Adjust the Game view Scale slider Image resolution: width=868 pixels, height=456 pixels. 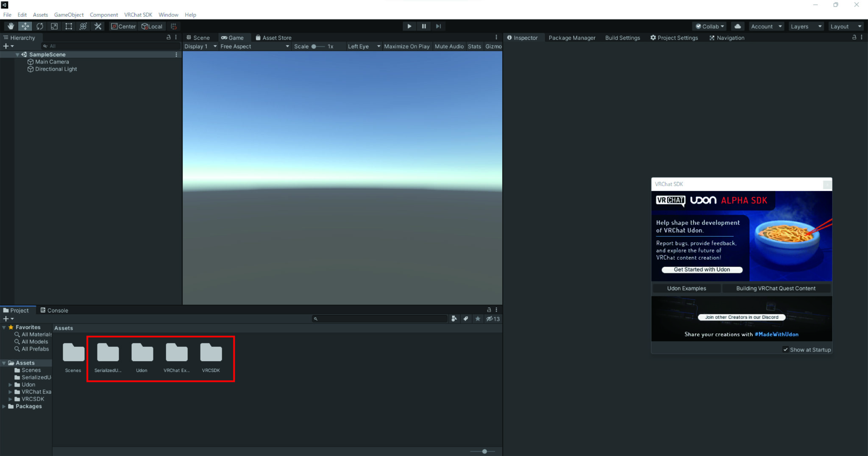point(314,46)
